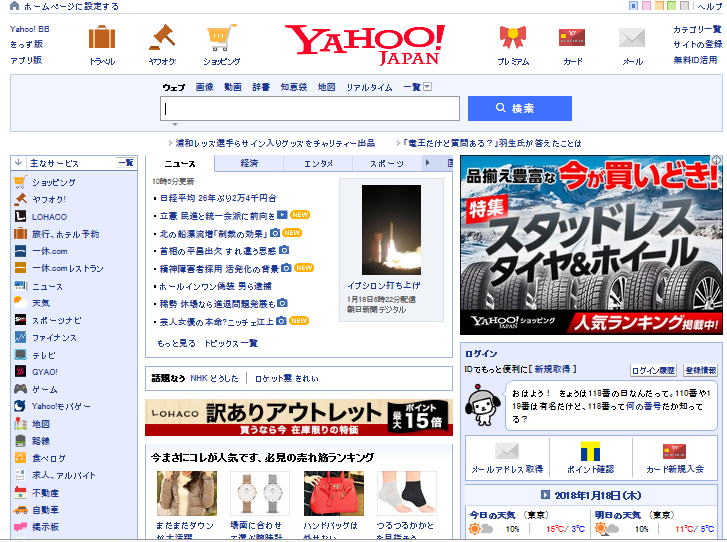Click the 地図 map icon in sidebar
Viewport: 727px width, 542px height.
click(x=20, y=423)
